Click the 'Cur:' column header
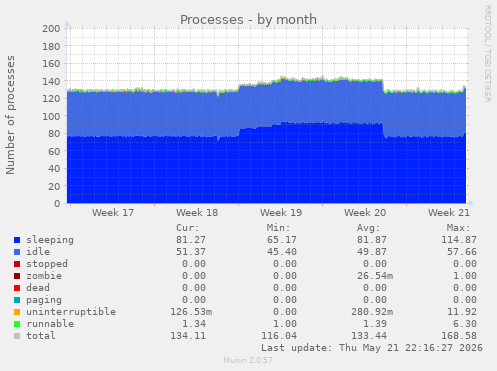The image size is (497, 371). point(188,228)
